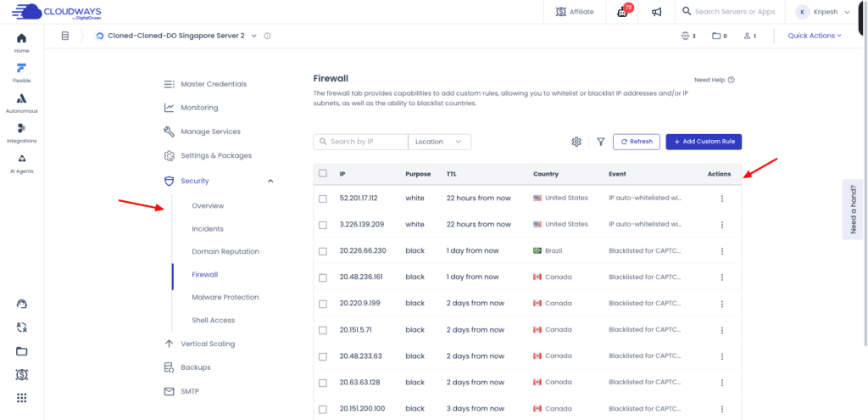Focus the Search by IP field
The width and height of the screenshot is (868, 420).
click(361, 142)
